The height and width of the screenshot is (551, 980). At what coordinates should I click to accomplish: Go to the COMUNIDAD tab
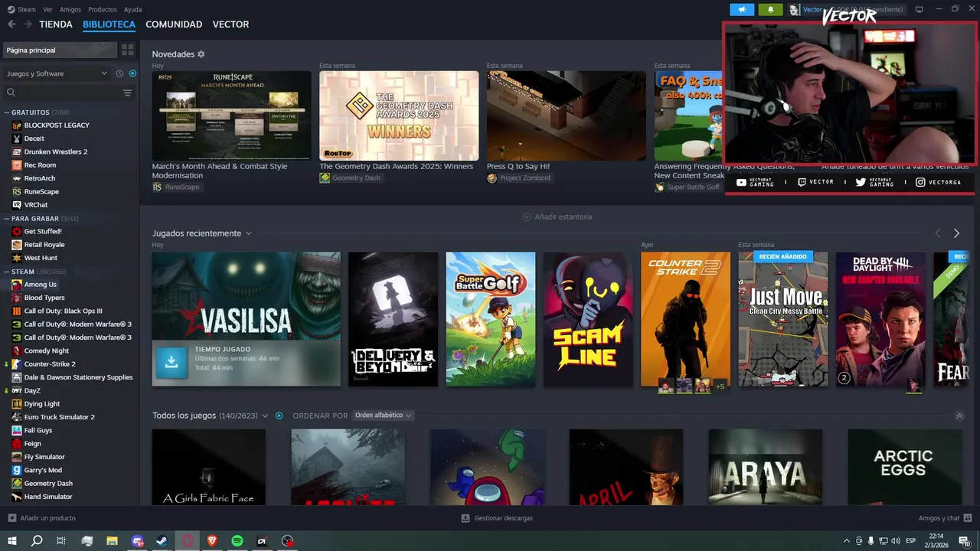(174, 24)
